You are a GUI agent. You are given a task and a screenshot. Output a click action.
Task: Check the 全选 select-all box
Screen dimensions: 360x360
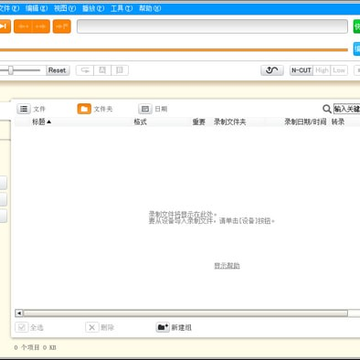coord(22,328)
